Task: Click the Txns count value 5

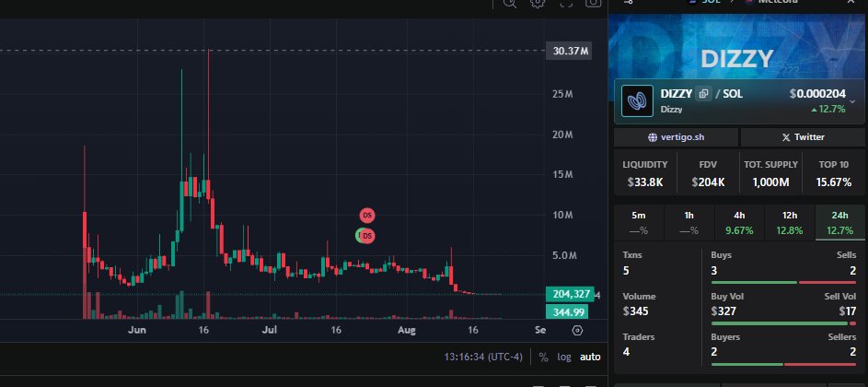Action: point(626,271)
